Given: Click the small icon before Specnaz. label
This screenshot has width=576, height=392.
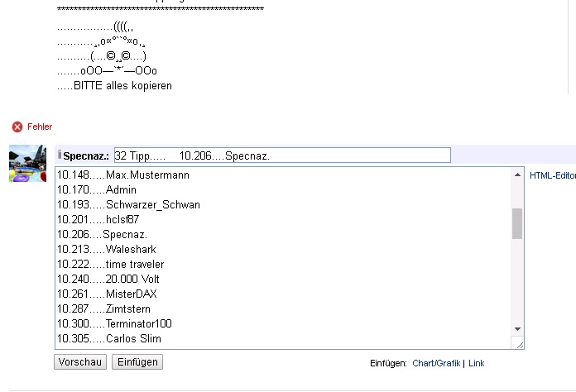Looking at the screenshot, I should click(60, 155).
